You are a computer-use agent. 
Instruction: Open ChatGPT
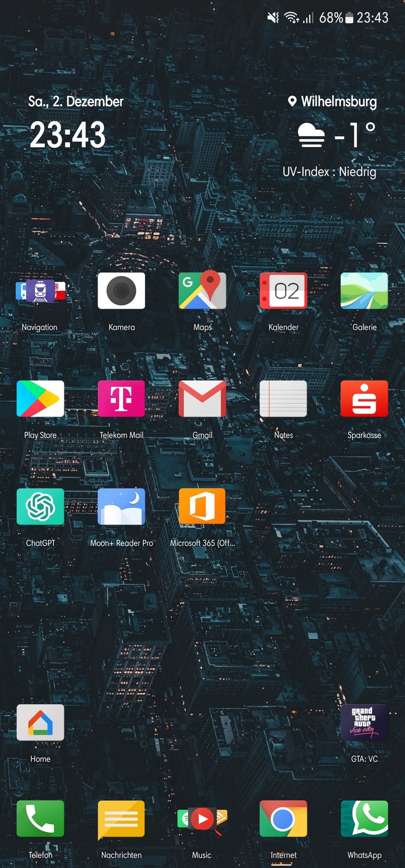40,506
